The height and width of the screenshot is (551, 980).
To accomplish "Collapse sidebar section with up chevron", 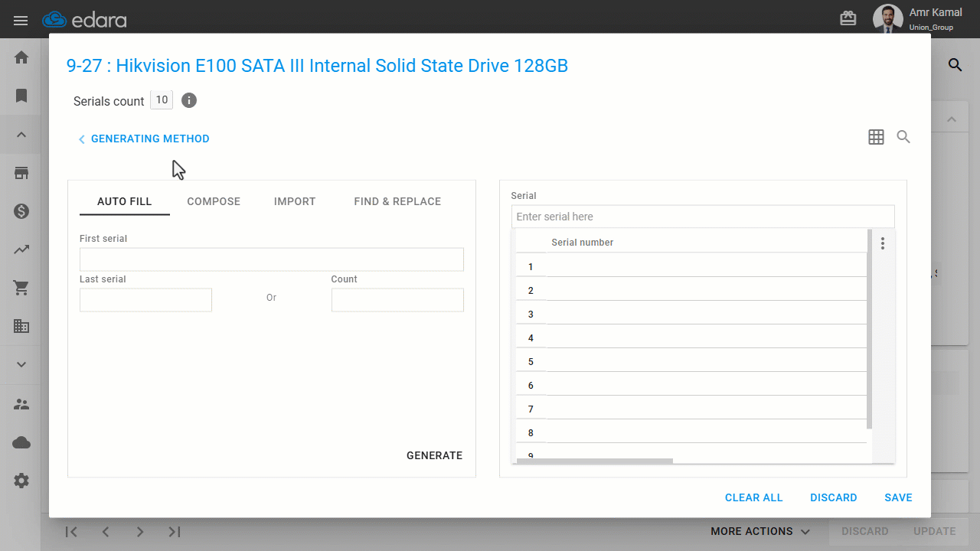I will 21,135.
